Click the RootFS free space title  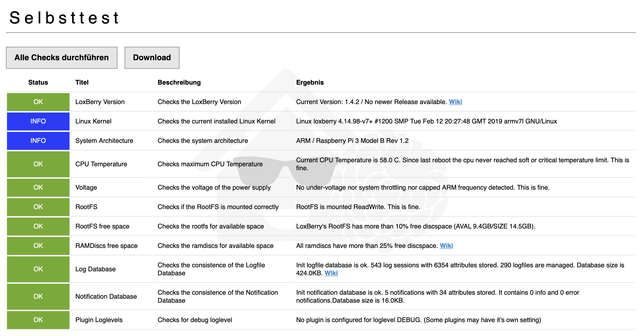(x=102, y=226)
